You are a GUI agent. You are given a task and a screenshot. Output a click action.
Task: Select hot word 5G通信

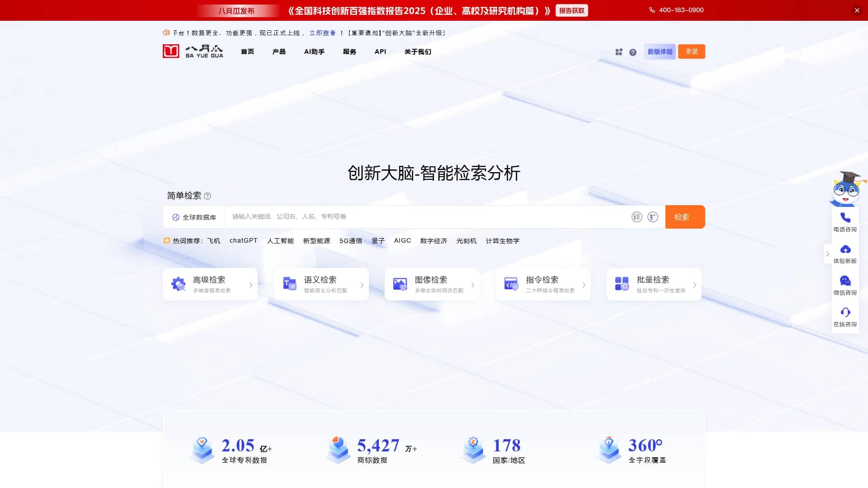click(351, 241)
